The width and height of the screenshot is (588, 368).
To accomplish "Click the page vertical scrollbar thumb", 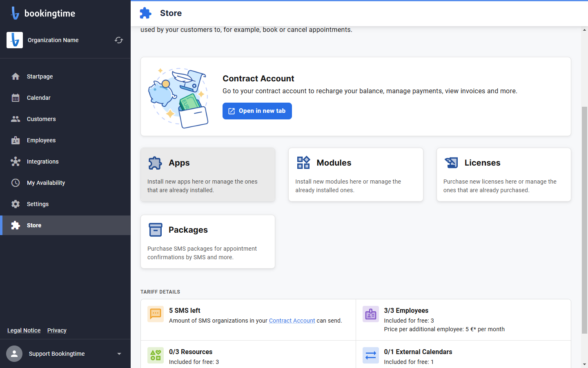I will [x=584, y=220].
